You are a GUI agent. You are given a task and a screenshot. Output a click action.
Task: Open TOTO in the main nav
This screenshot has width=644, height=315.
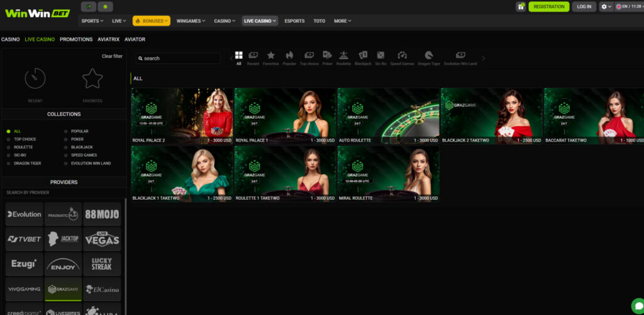[319, 21]
